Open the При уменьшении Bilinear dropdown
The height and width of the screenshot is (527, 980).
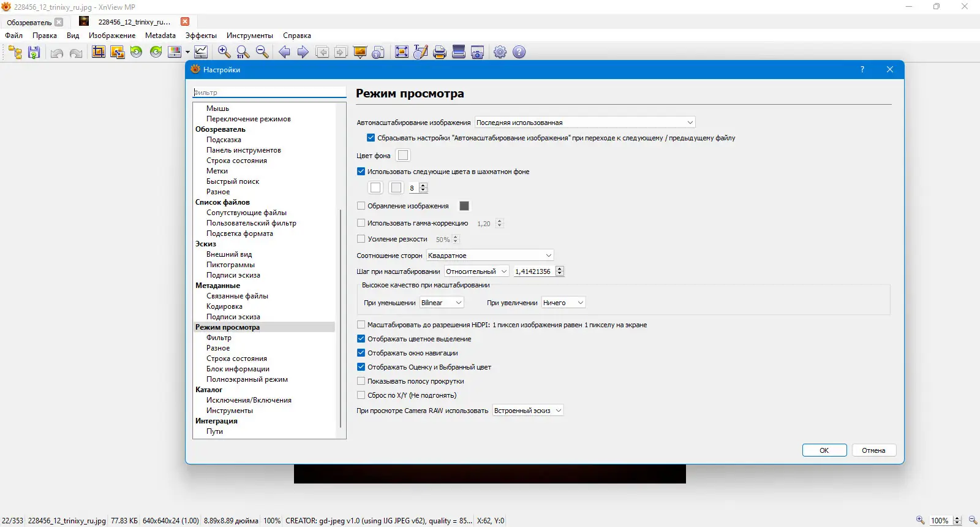click(442, 303)
